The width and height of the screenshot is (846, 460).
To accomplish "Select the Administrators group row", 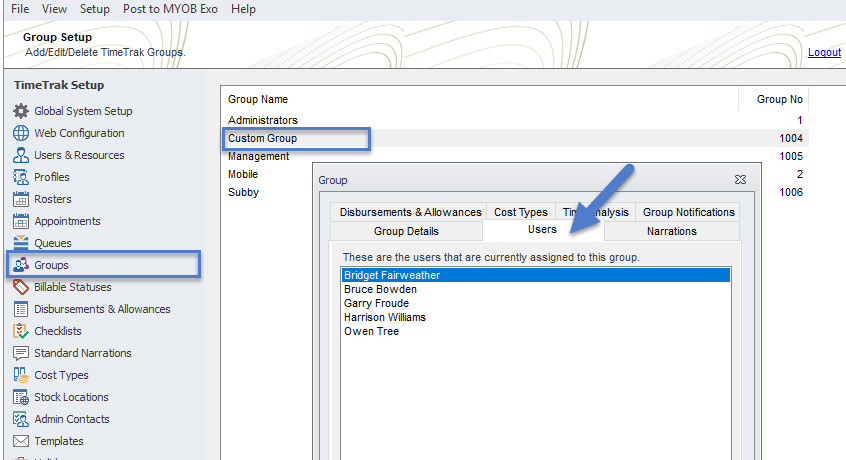I will point(263,120).
